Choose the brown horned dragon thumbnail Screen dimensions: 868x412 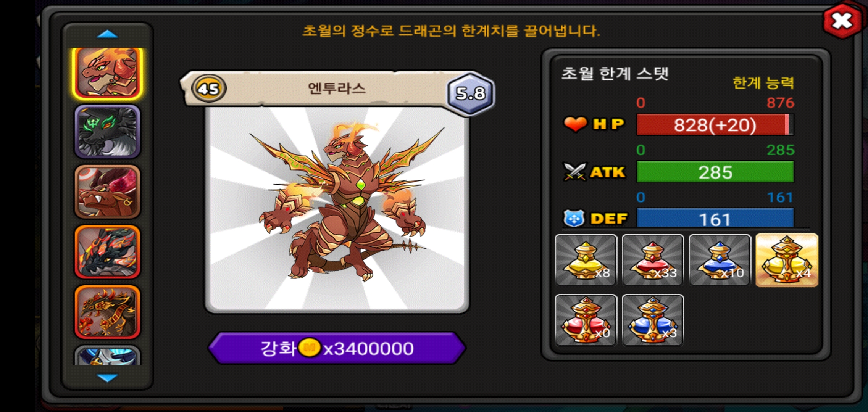pos(108,192)
